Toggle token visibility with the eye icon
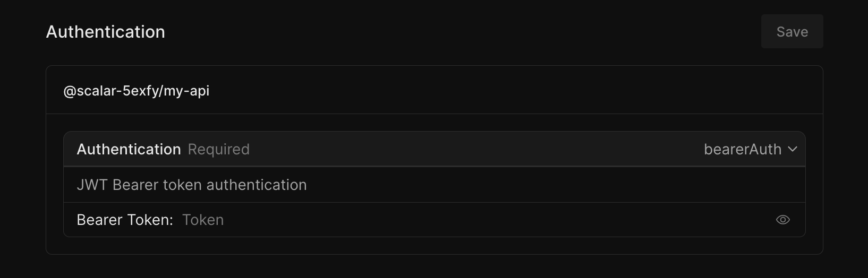This screenshot has width=868, height=278. pos(782,220)
